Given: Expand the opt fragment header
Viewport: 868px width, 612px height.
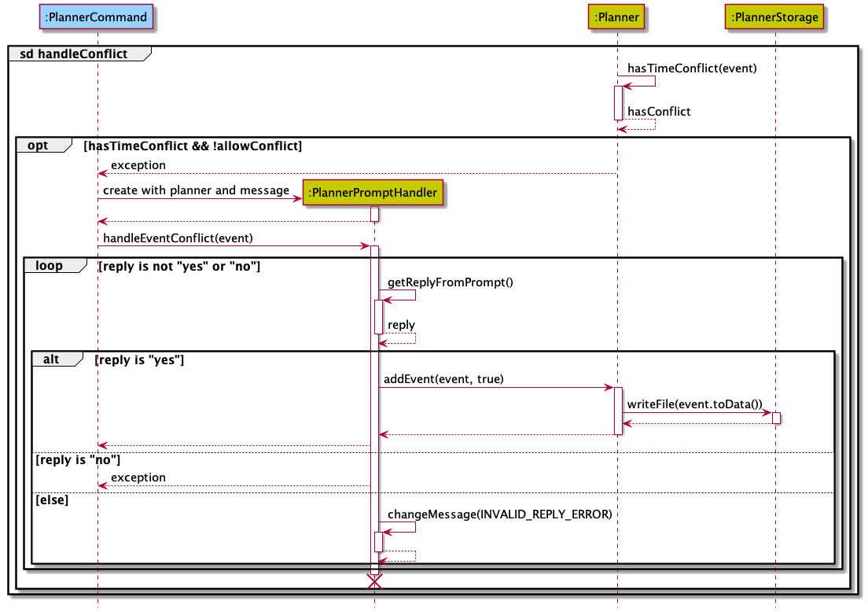Looking at the screenshot, I should (39, 145).
